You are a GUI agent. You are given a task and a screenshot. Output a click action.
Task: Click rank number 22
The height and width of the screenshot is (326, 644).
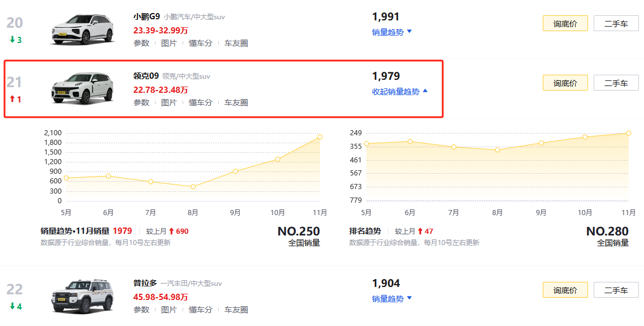coord(14,289)
